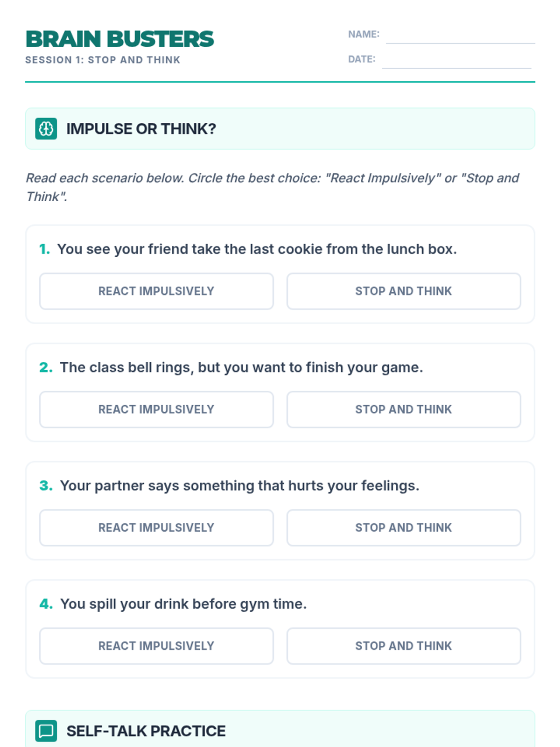
Task: Mark React Impulsively for the spilled drink scenario
Action: tap(156, 646)
